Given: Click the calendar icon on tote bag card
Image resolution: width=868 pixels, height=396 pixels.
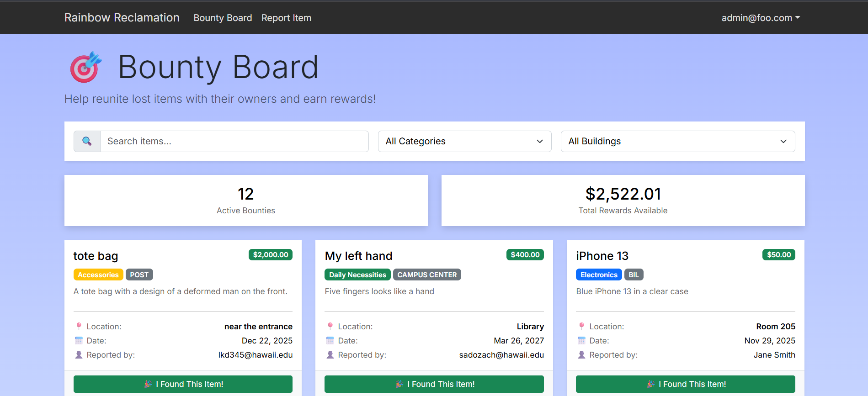Looking at the screenshot, I should tap(79, 340).
